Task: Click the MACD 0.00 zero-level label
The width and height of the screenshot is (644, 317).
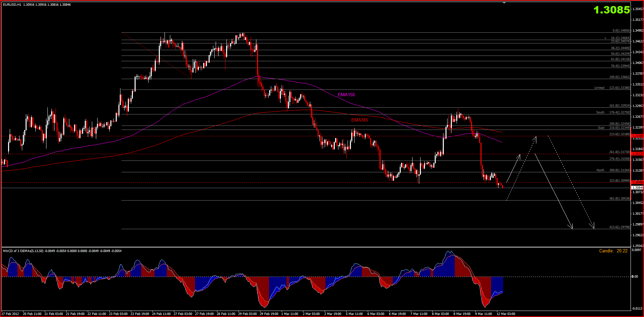Action: point(635,277)
